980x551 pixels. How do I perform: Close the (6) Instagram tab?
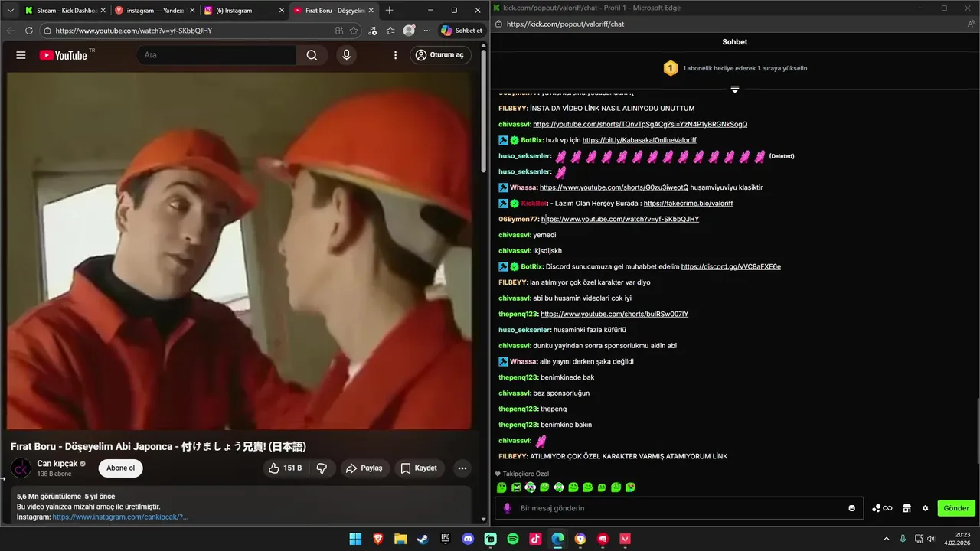click(x=281, y=10)
